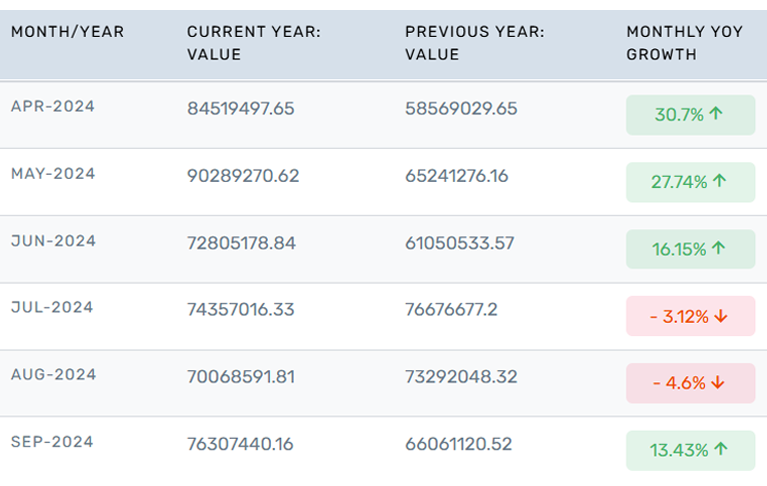Image resolution: width=767 pixels, height=486 pixels.
Task: Click the 30.7% green growth badge
Action: [690, 115]
